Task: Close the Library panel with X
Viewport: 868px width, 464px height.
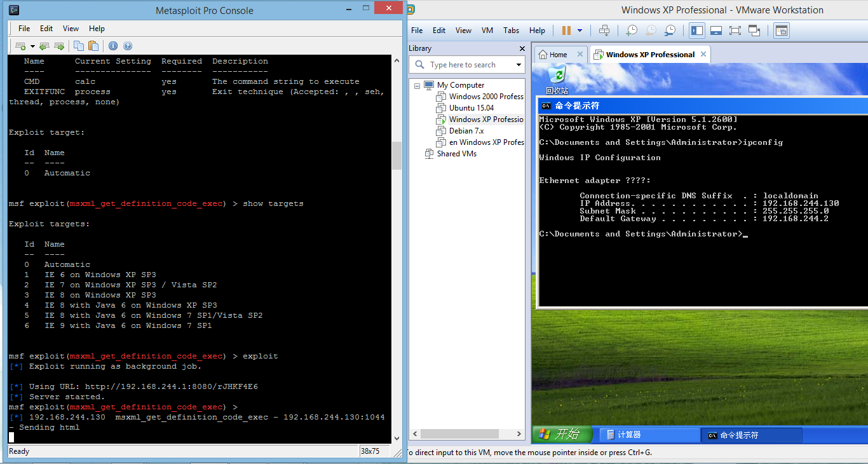Action: point(522,48)
